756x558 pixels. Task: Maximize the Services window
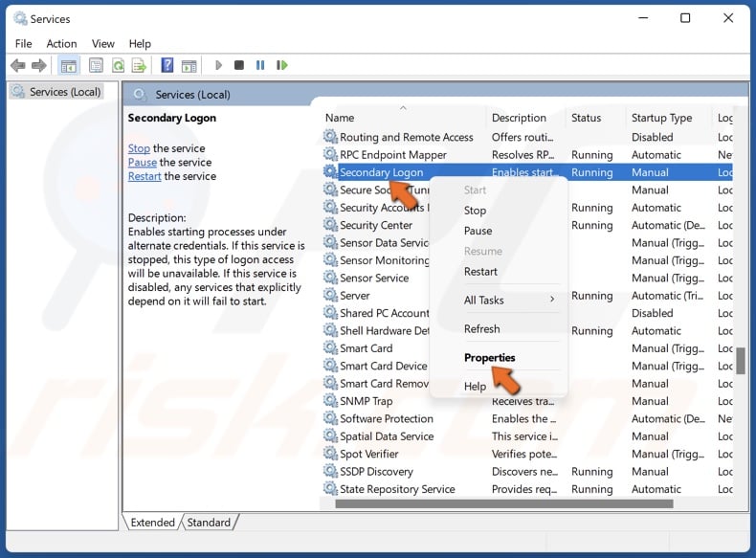684,18
